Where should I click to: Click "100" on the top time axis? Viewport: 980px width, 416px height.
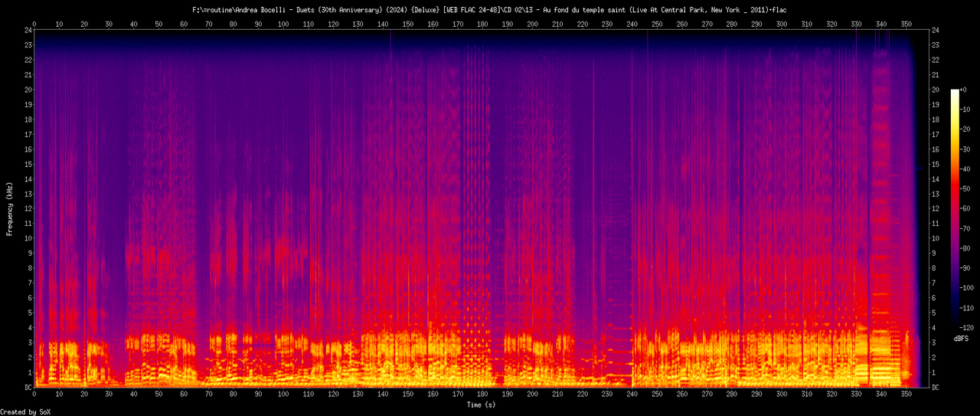[283, 24]
